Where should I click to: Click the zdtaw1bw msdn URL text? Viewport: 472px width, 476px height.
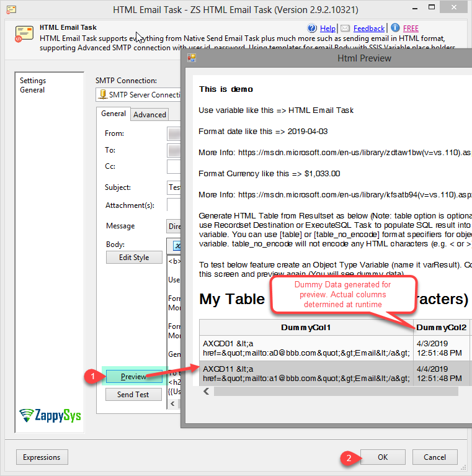coord(355,153)
